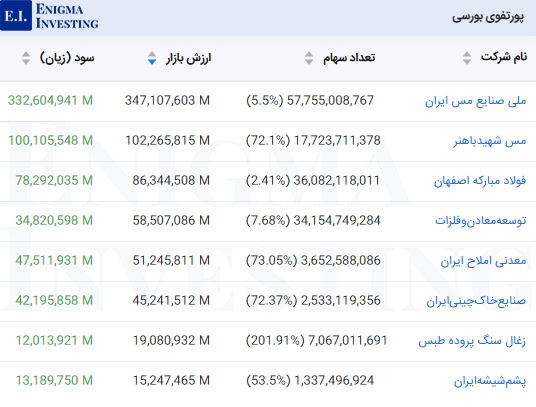Click the تعداد سهام column header
Image resolution: width=536 pixels, height=407 pixels.
[349, 58]
